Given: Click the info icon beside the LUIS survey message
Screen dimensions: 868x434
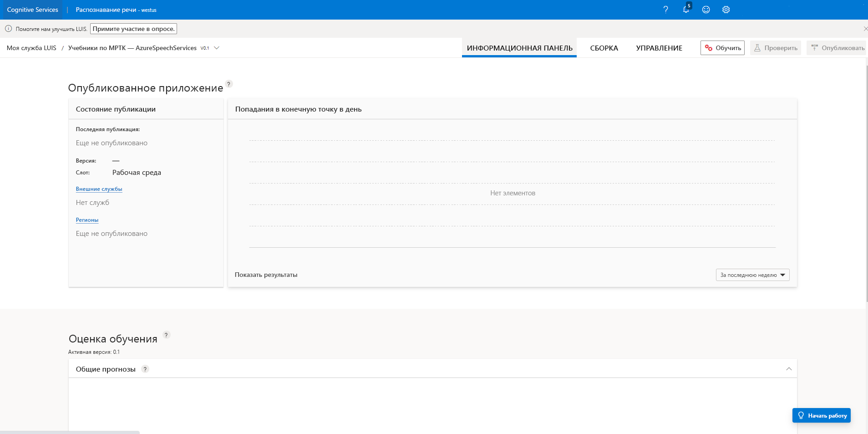Looking at the screenshot, I should pyautogui.click(x=8, y=29).
